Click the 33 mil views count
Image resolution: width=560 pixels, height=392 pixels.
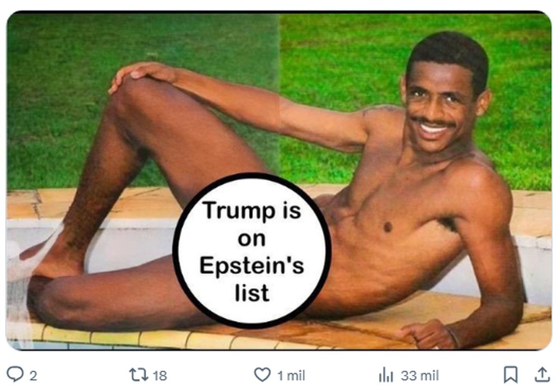pyautogui.click(x=419, y=376)
